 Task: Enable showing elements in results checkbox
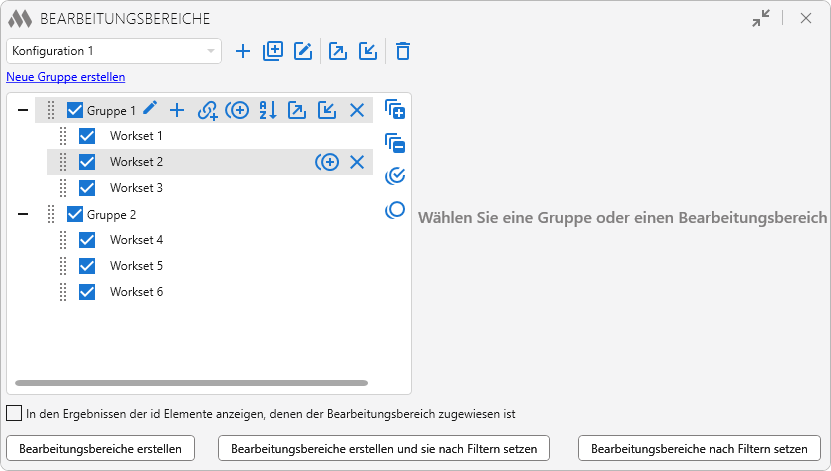14,413
